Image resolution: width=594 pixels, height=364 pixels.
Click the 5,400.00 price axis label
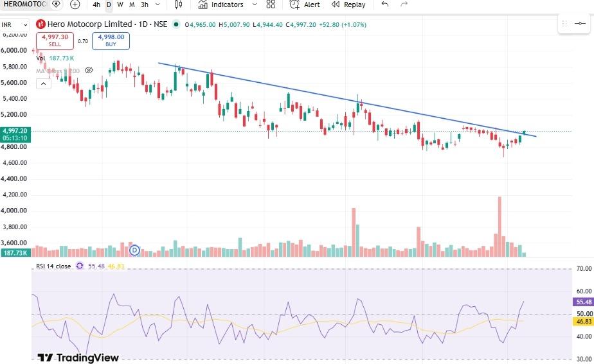point(14,98)
